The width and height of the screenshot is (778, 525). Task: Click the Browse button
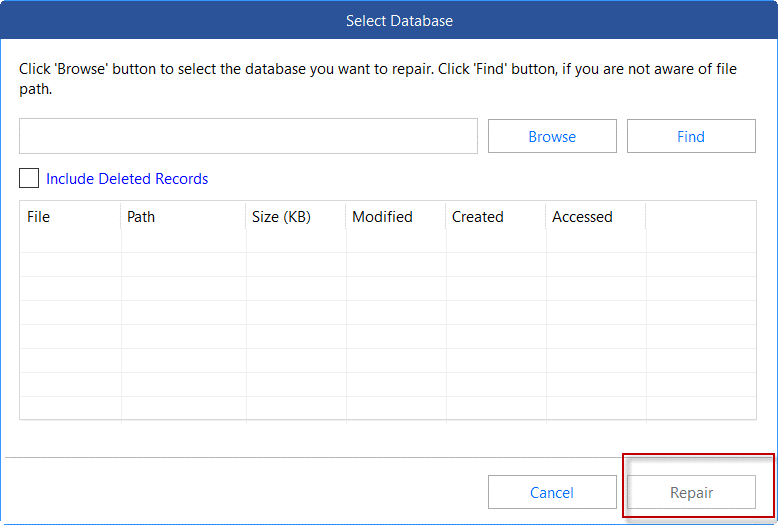pyautogui.click(x=552, y=136)
